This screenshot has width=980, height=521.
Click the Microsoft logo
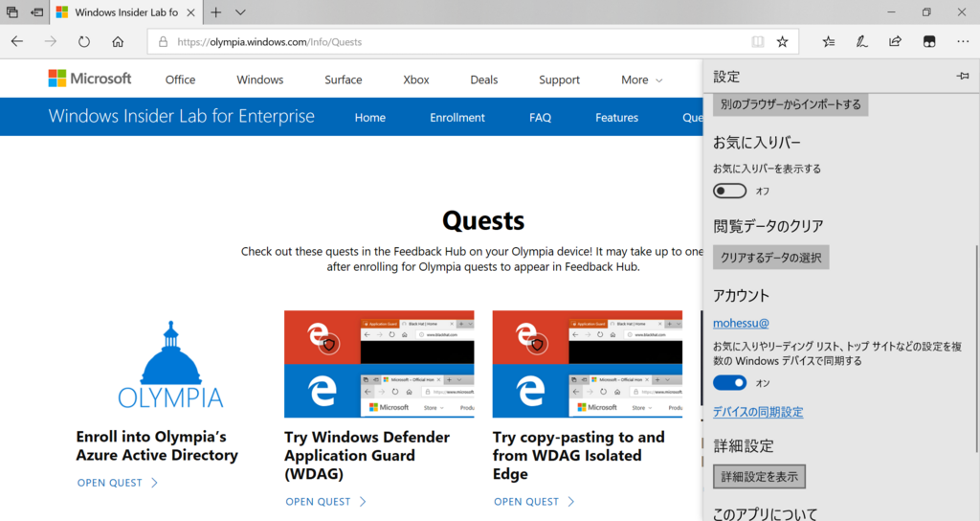tap(90, 79)
